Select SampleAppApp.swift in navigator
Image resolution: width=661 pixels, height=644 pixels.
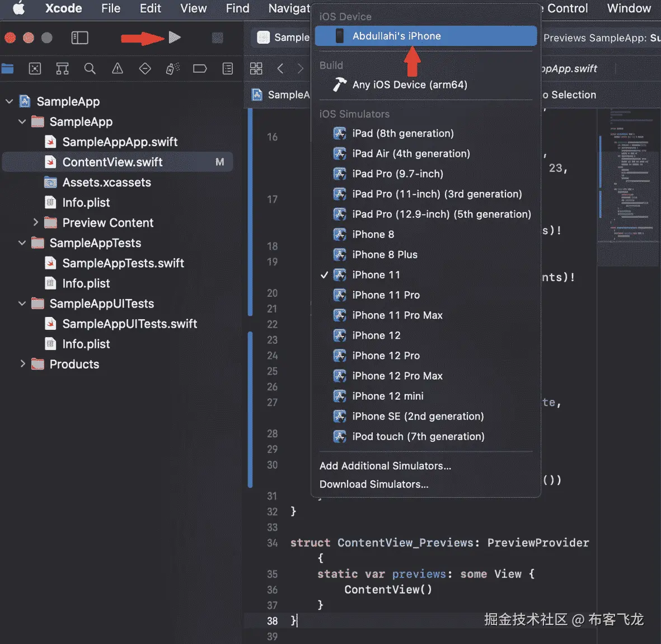(x=120, y=142)
